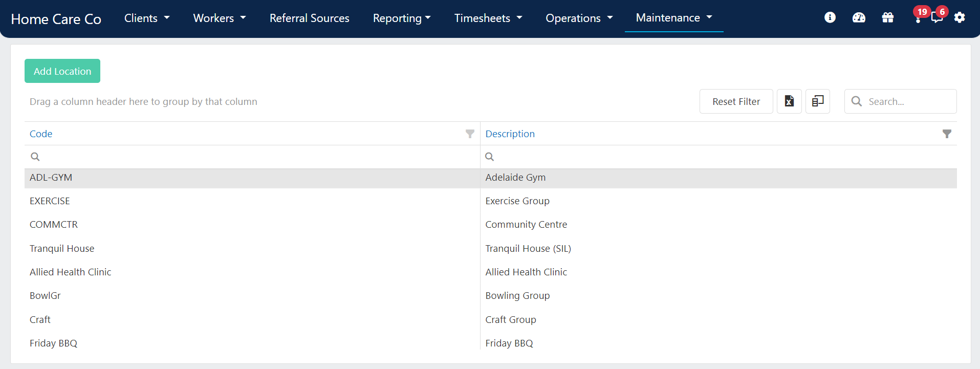Click the search box magnifier icon
The image size is (980, 369).
[x=857, y=101]
